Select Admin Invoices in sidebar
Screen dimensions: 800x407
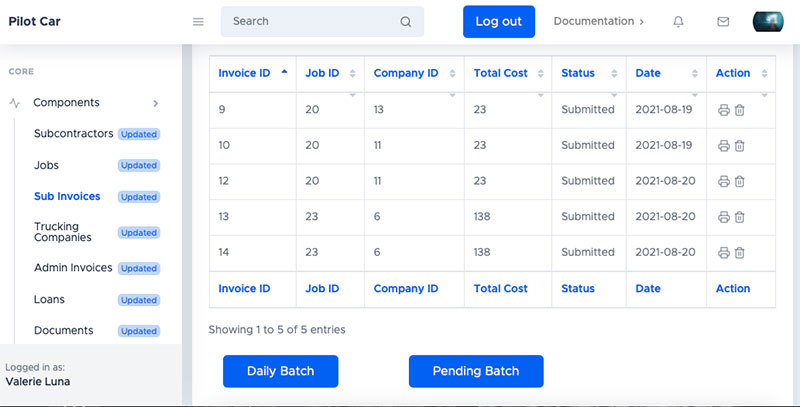73,268
